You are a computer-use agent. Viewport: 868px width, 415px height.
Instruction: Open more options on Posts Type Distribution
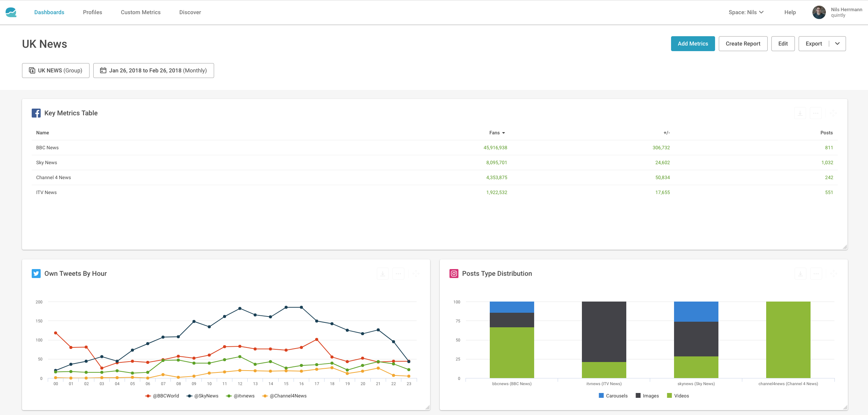point(816,274)
